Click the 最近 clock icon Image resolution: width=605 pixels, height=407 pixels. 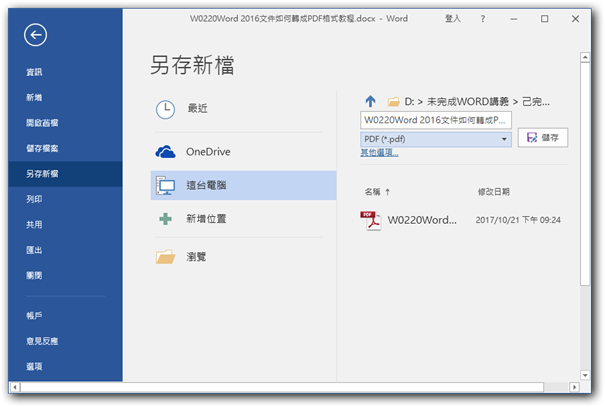pos(165,110)
